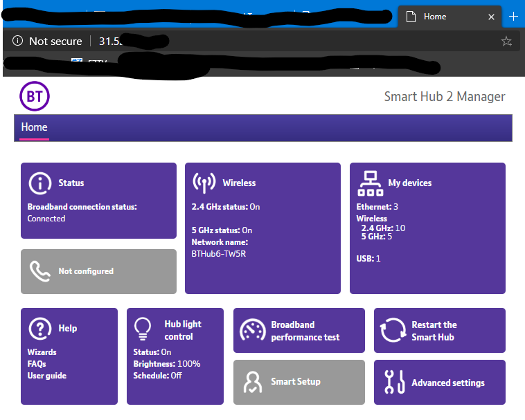Close the Home browser tab
Viewport: 525px width, 420px height.
[491, 17]
